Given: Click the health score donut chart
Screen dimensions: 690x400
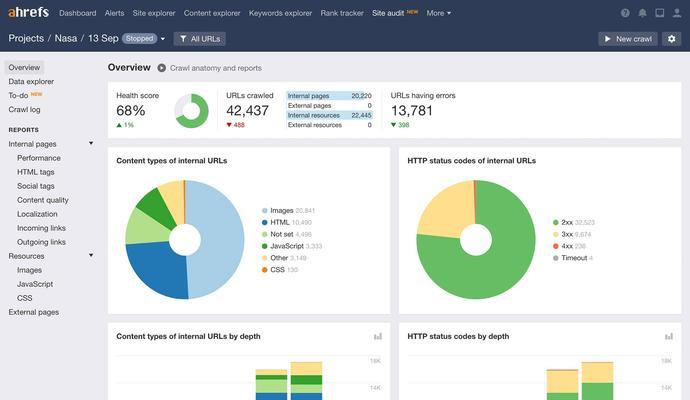Looking at the screenshot, I should [191, 111].
